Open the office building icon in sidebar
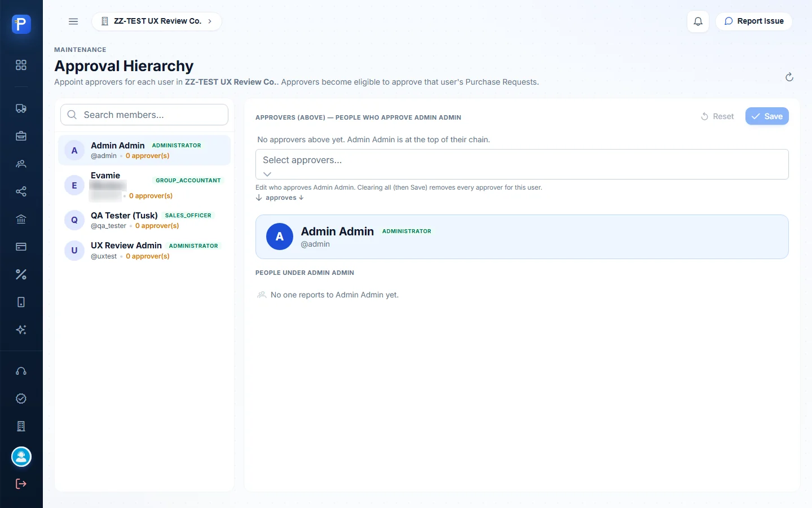This screenshot has width=812, height=508. [21, 426]
